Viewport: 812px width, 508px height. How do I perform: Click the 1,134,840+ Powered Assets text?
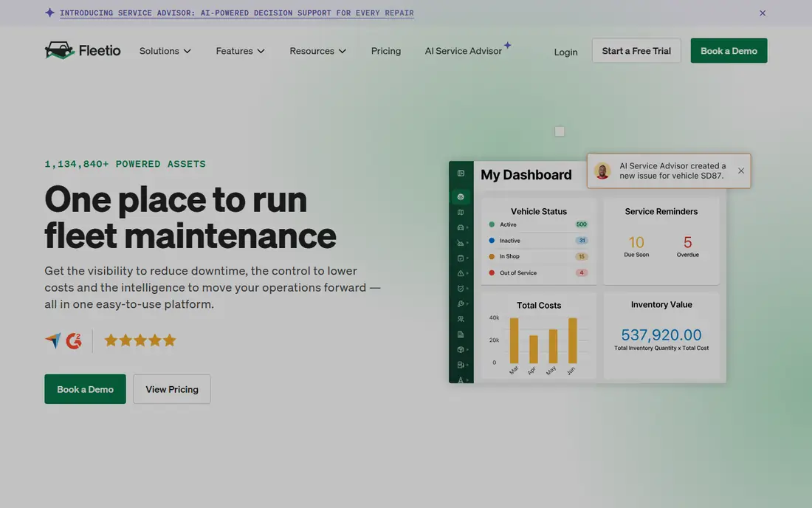[x=125, y=164]
